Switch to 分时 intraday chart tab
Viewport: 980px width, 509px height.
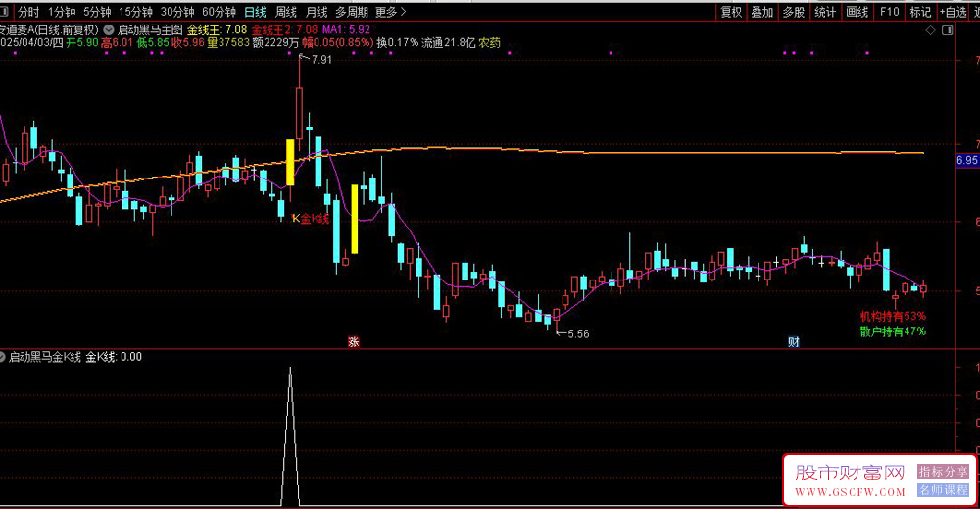pos(28,12)
